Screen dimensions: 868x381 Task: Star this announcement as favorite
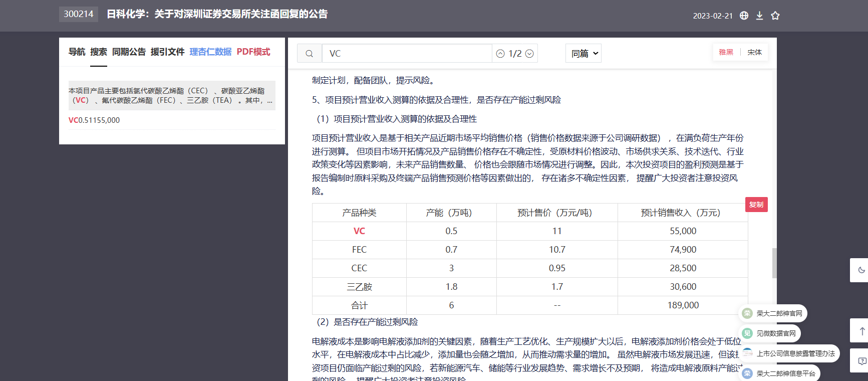[775, 16]
